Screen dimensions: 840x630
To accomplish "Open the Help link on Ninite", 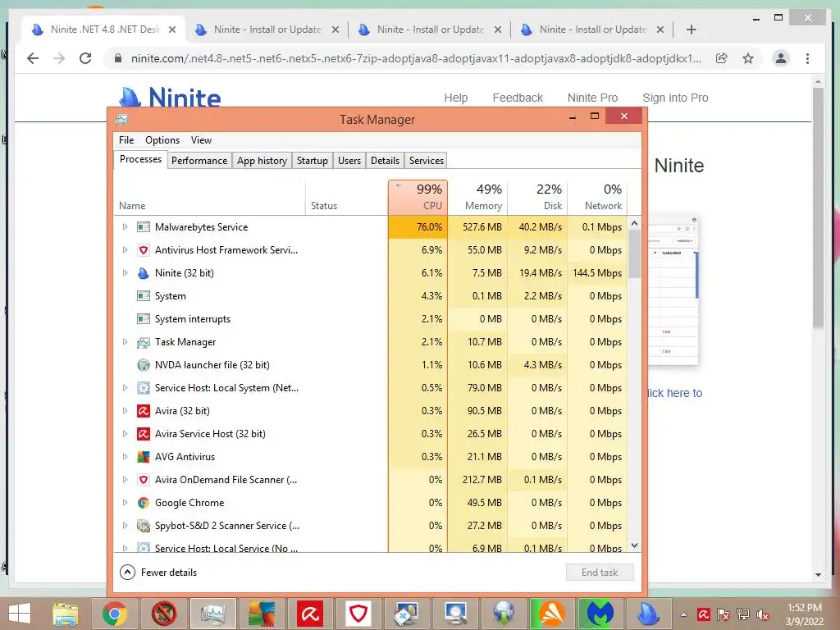I will click(x=456, y=98).
